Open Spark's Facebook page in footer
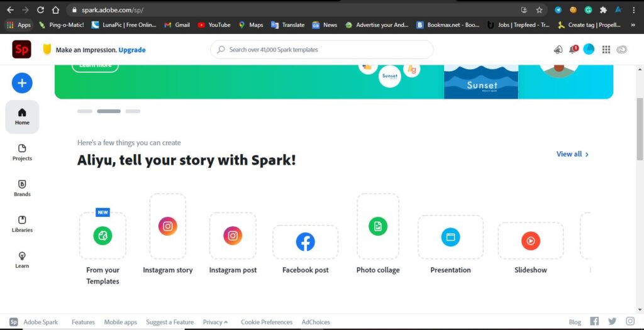 click(594, 321)
